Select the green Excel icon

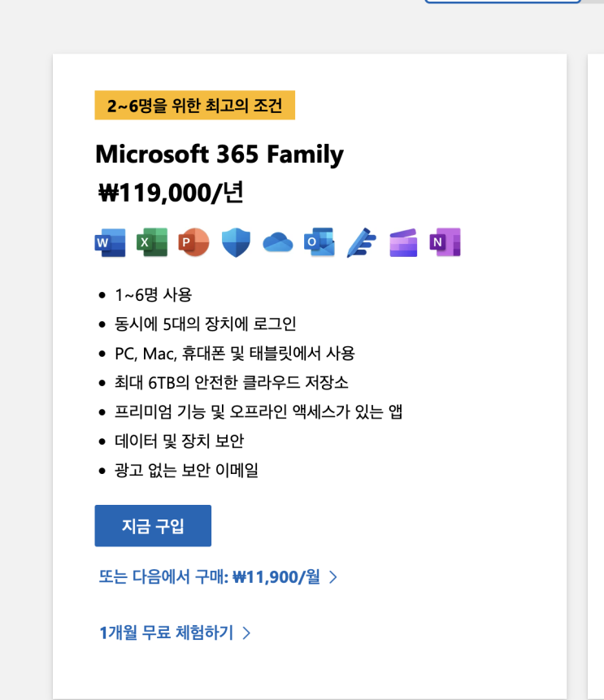point(152,242)
